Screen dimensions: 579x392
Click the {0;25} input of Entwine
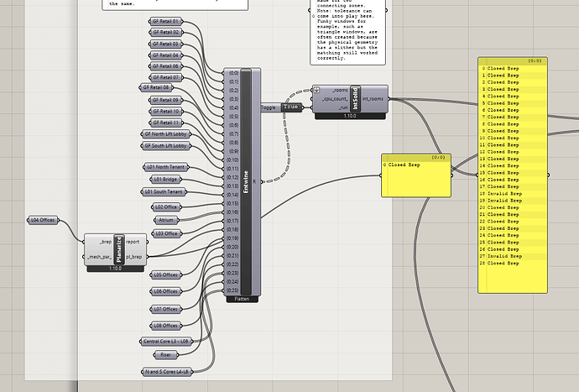tap(233, 290)
